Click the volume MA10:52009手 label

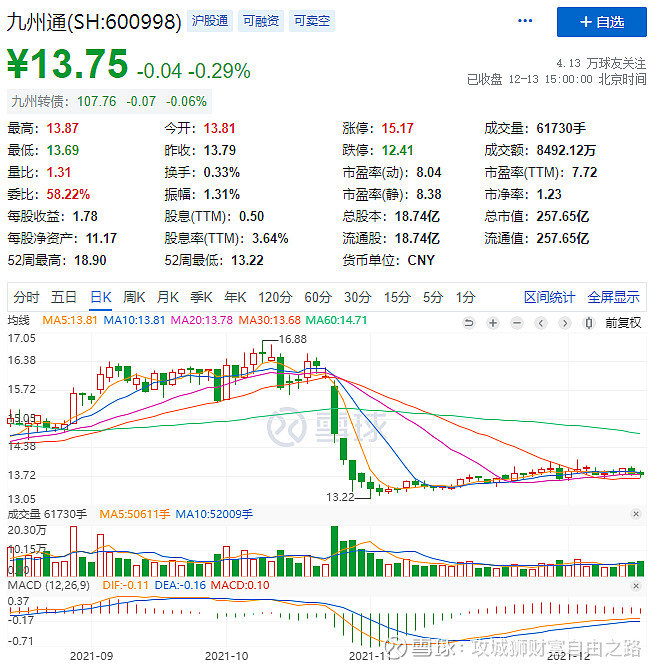(x=214, y=514)
